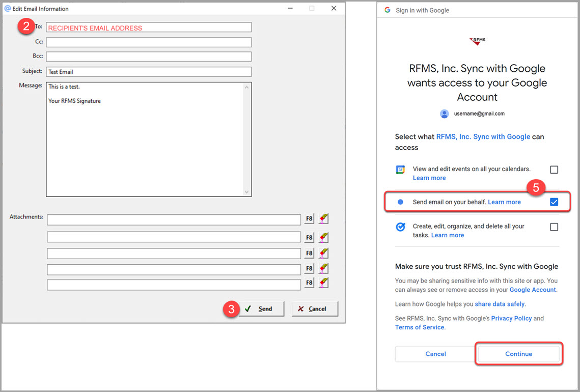Check the tasks create and edit permission
The image size is (580, 392).
pos(554,227)
